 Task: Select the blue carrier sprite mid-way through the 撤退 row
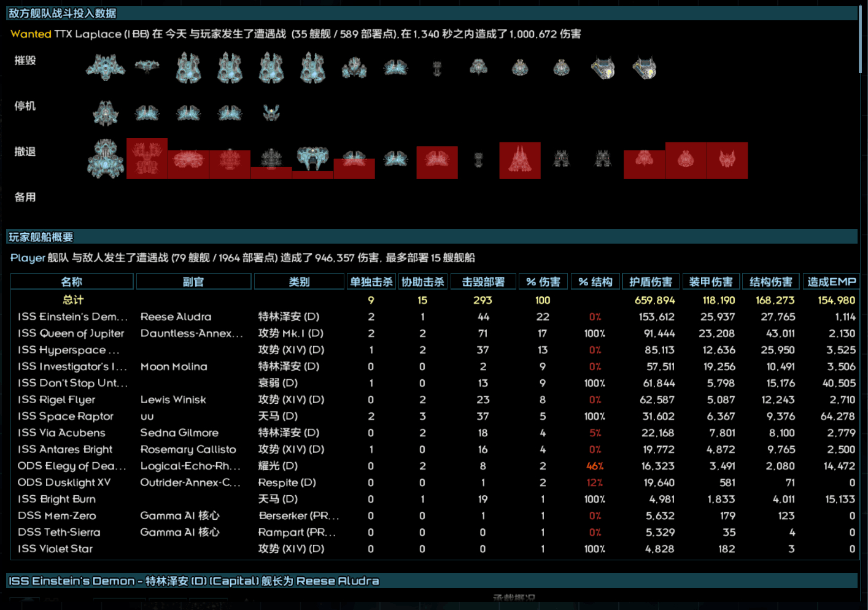click(x=312, y=156)
